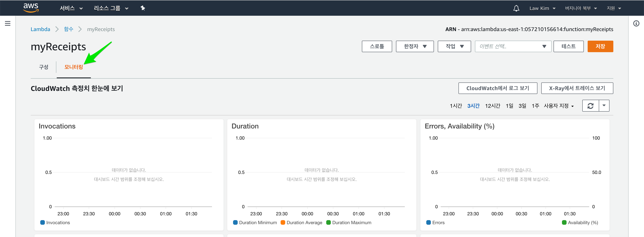
Task: Click the Lambda breadcrumb link
Action: [x=40, y=29]
